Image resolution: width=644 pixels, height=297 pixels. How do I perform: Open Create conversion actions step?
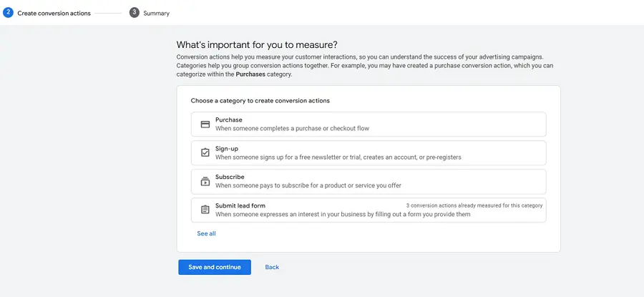click(x=54, y=13)
